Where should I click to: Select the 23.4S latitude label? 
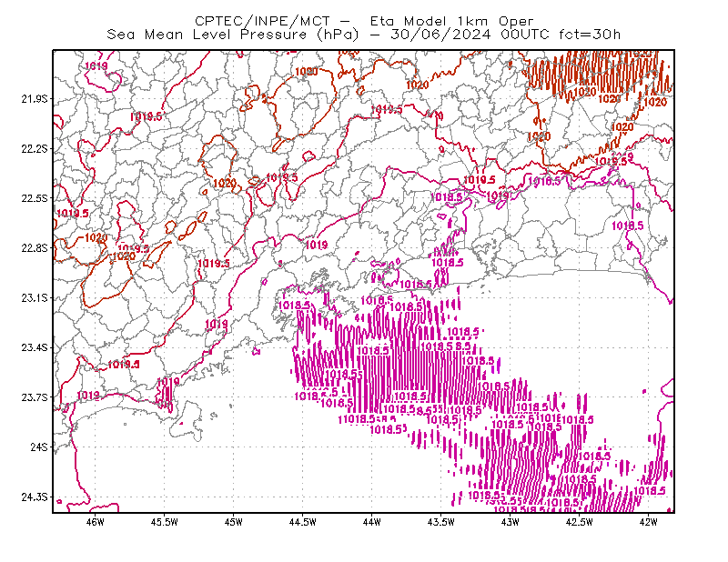[x=35, y=347]
